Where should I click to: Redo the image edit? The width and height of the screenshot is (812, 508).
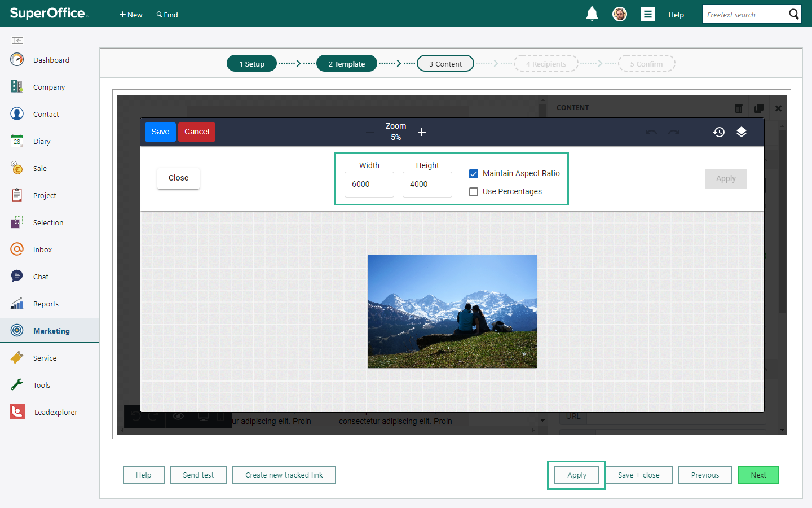674,132
